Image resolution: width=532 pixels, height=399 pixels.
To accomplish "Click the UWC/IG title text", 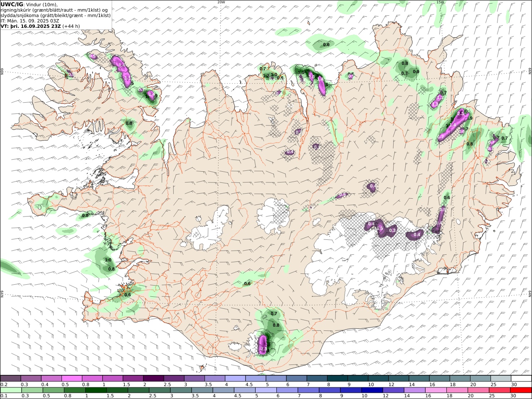I will click(12, 4).
